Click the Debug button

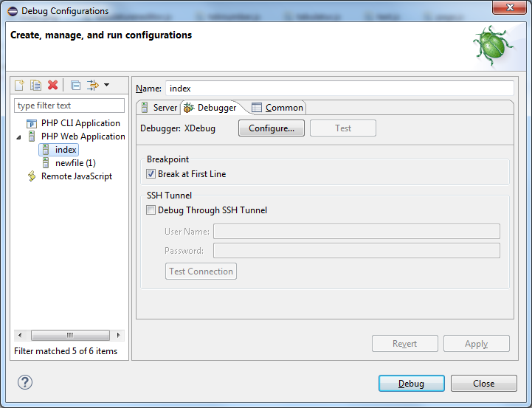(411, 384)
